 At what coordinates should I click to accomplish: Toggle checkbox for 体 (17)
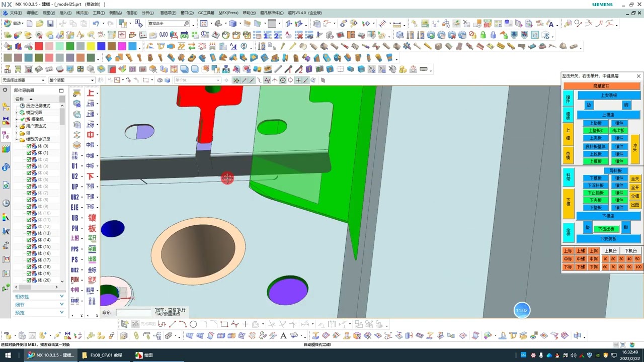click(29, 260)
